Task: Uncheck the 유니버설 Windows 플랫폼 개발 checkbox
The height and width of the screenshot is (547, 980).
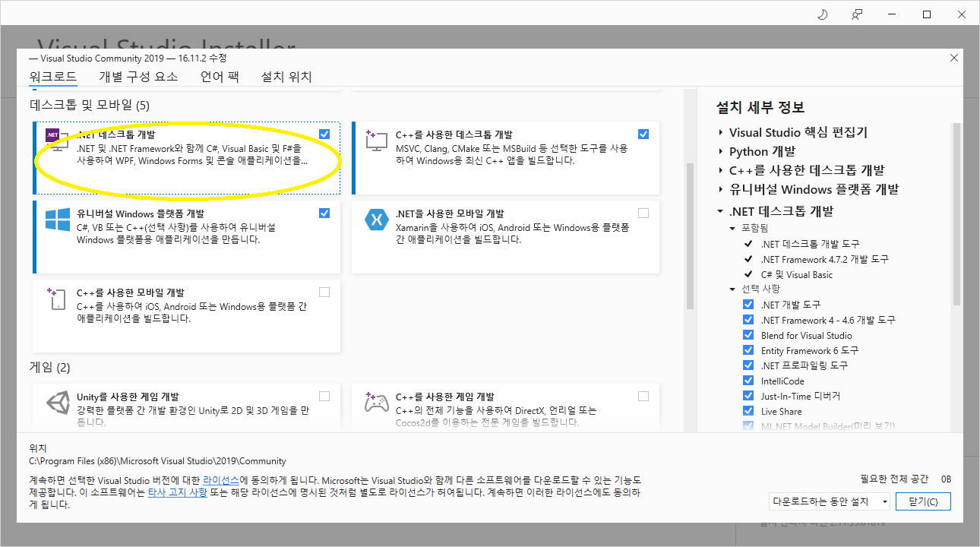Action: pos(324,213)
